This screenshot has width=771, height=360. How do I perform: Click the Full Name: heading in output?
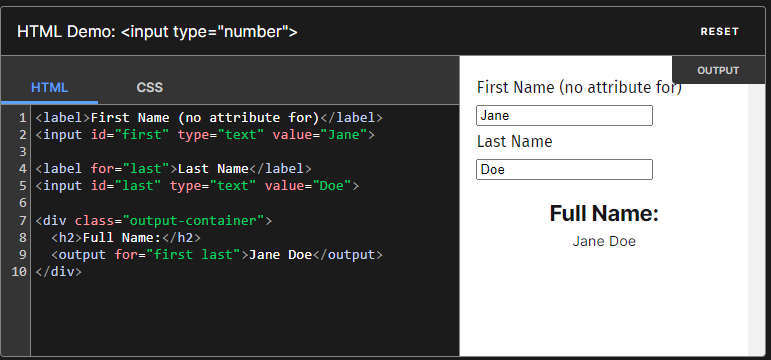click(604, 213)
